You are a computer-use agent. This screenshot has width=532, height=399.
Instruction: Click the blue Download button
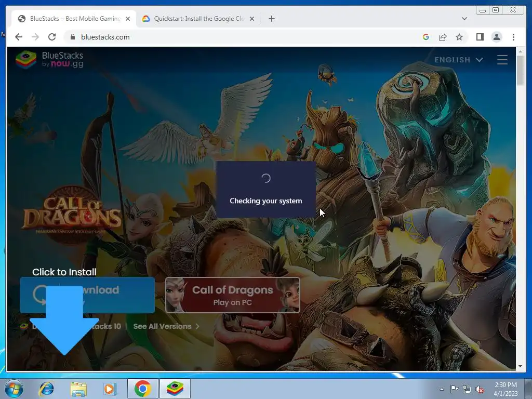pos(87,295)
